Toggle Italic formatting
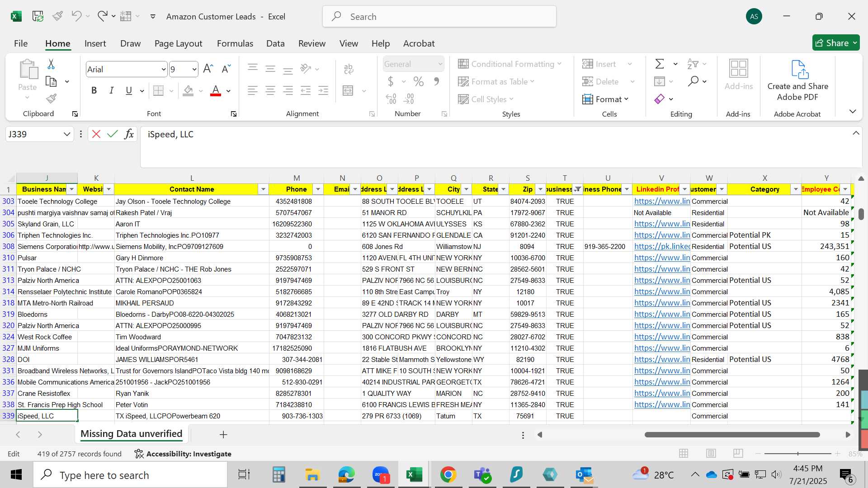868x488 pixels. click(x=111, y=91)
